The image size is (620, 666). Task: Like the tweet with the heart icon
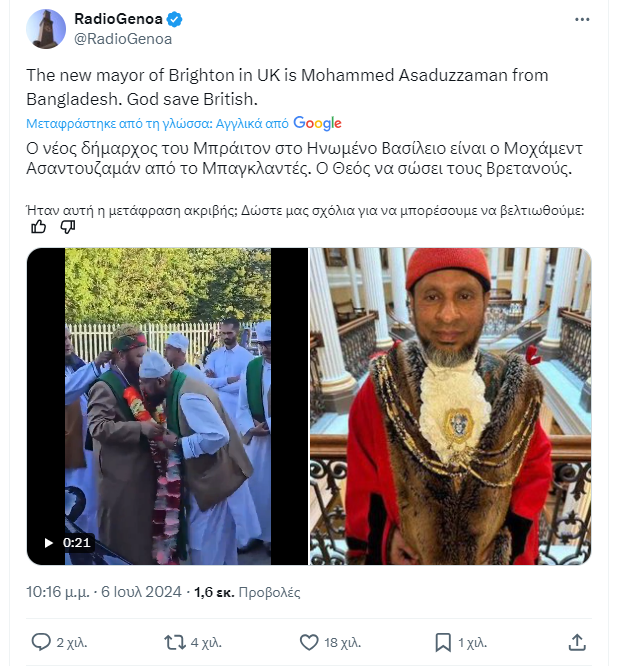tap(309, 642)
